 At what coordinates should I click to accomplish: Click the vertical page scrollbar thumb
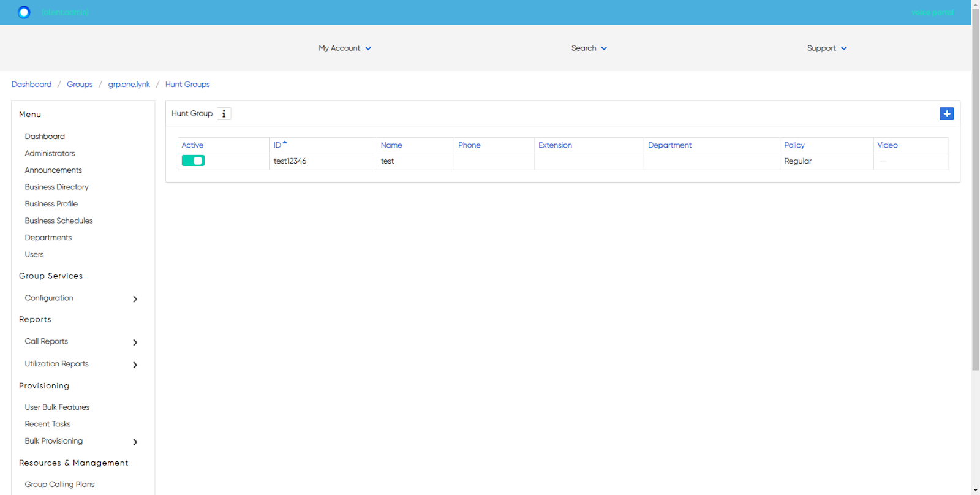click(x=976, y=190)
